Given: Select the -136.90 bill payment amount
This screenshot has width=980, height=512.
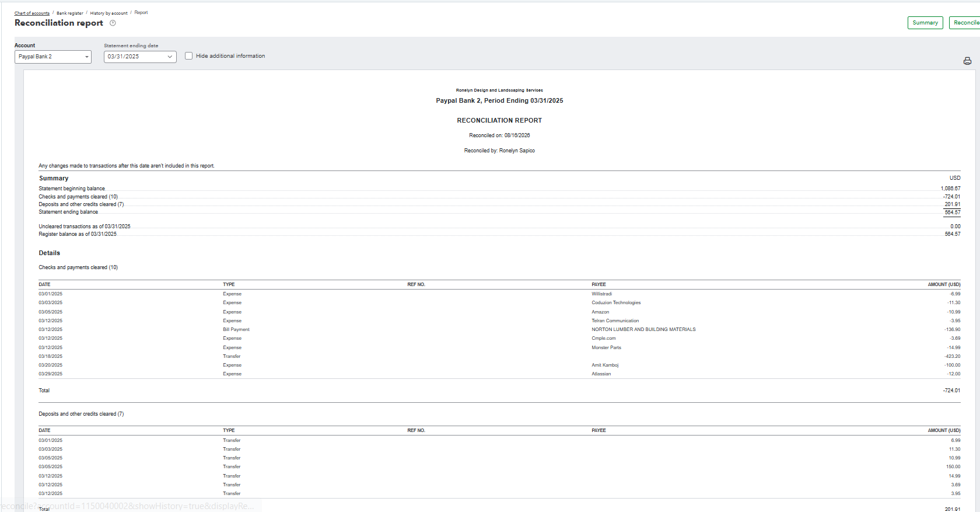Looking at the screenshot, I should tap(953, 329).
